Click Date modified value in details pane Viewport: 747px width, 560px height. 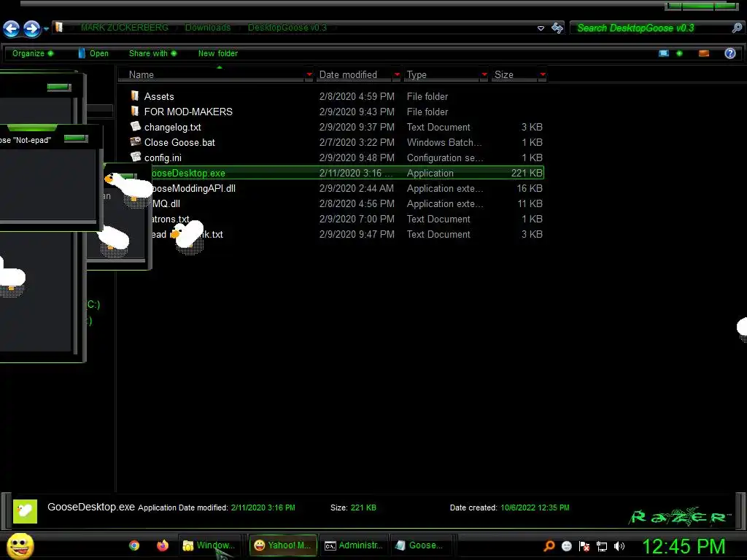pos(263,507)
